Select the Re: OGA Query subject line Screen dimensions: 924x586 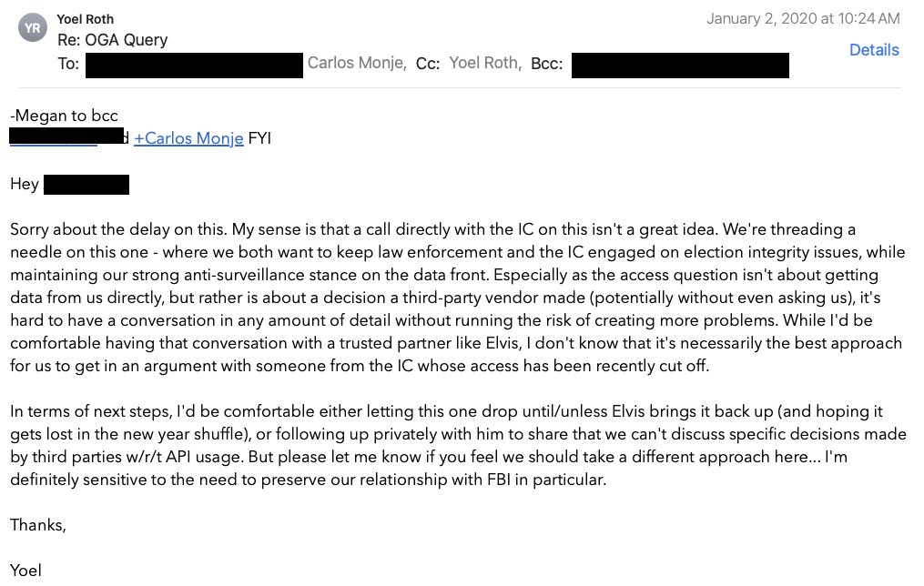pos(112,40)
